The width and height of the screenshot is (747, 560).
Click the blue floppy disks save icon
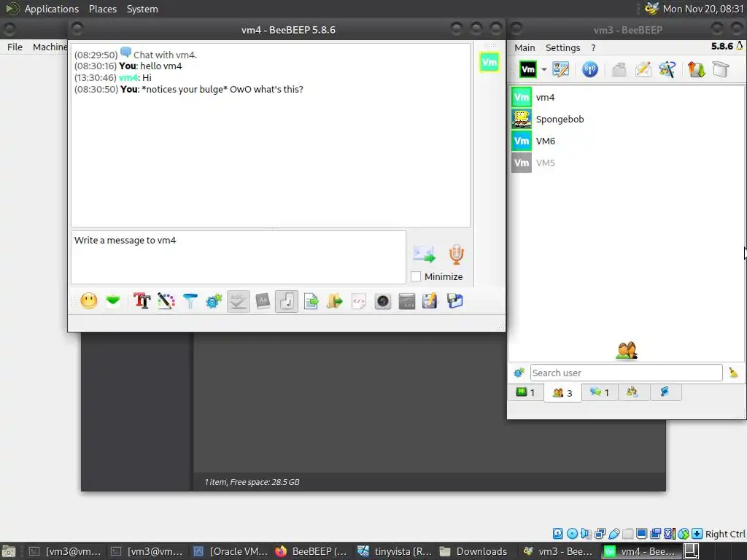[x=455, y=301]
